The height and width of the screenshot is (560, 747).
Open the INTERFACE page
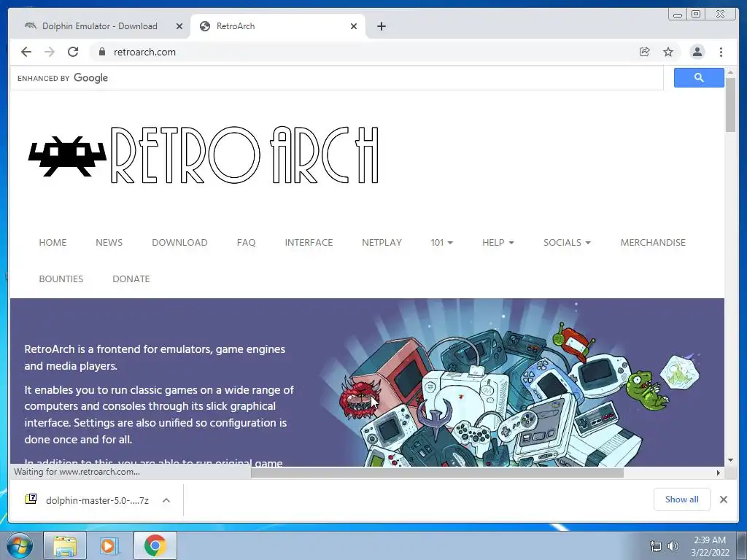point(309,242)
